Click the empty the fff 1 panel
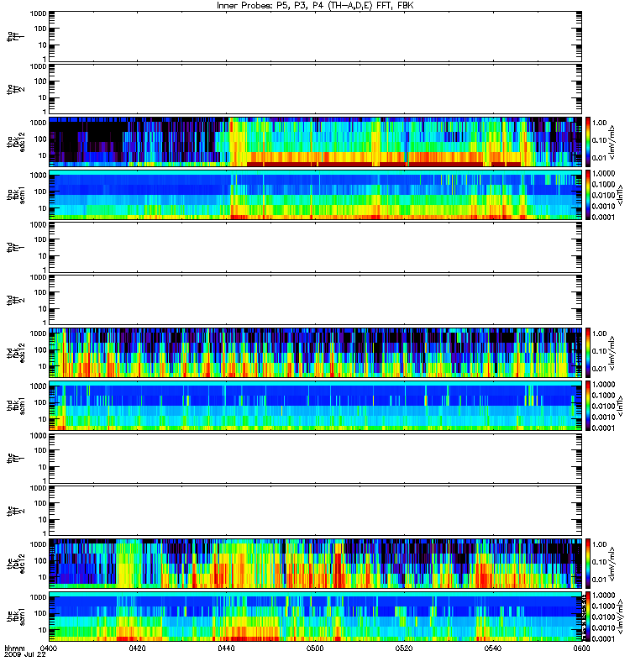 (316, 458)
